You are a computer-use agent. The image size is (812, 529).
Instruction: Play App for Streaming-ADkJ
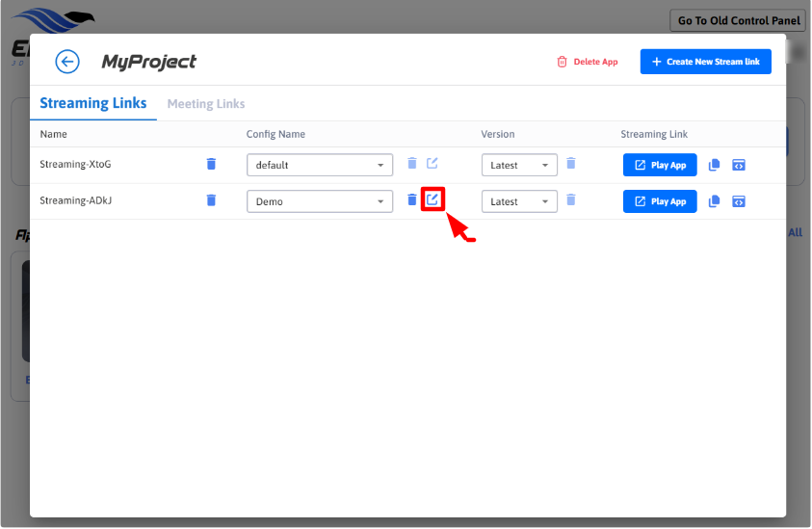click(660, 201)
